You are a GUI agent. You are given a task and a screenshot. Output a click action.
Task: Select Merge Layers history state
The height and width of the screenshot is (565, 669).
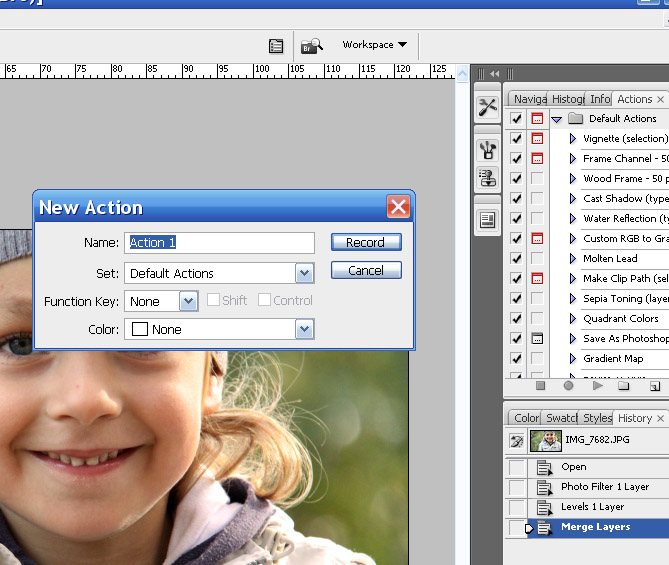[595, 527]
